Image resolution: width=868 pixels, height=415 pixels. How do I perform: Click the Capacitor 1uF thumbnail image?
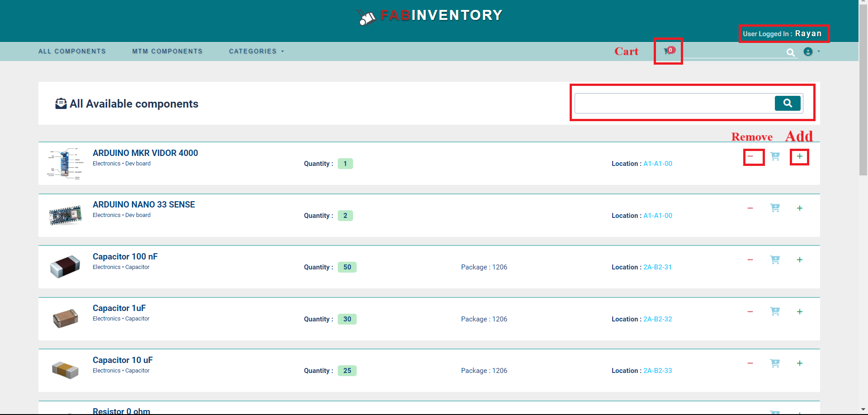66,318
